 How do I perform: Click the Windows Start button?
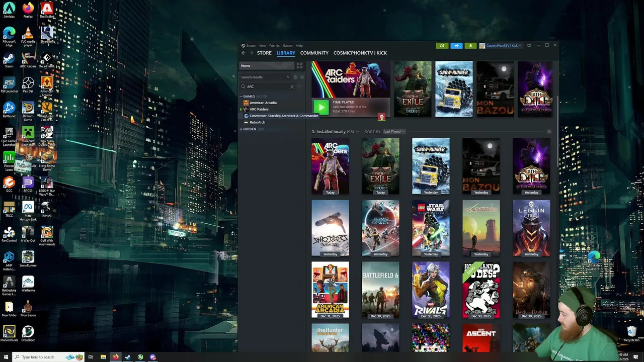[x=7, y=357]
